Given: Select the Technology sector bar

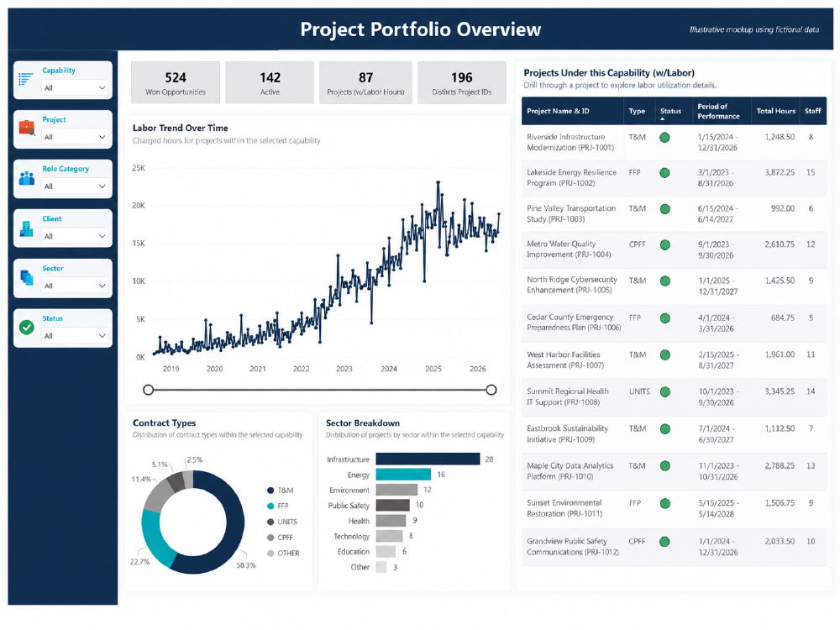Looking at the screenshot, I should tap(389, 536).
